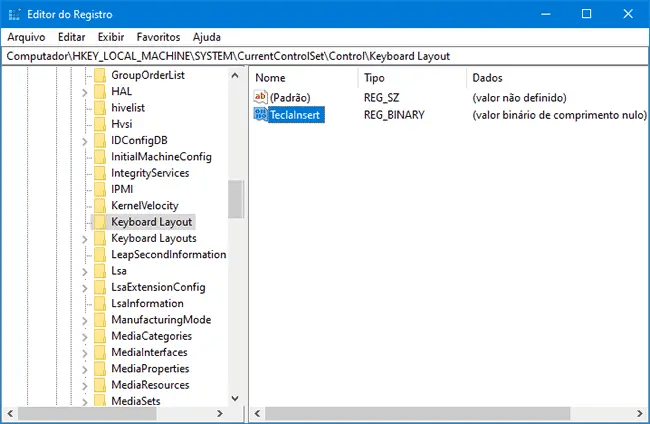
Task: Select the LeapSecondInformation key
Action: [x=168, y=255]
